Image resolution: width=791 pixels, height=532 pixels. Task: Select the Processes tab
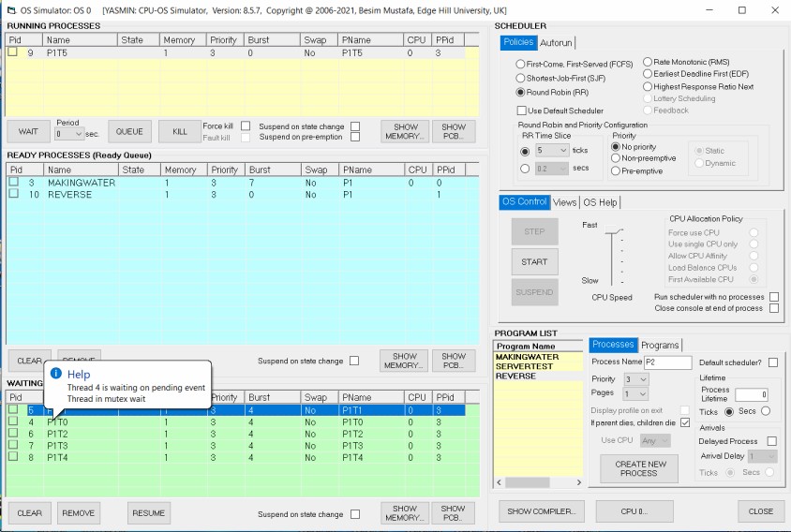613,345
